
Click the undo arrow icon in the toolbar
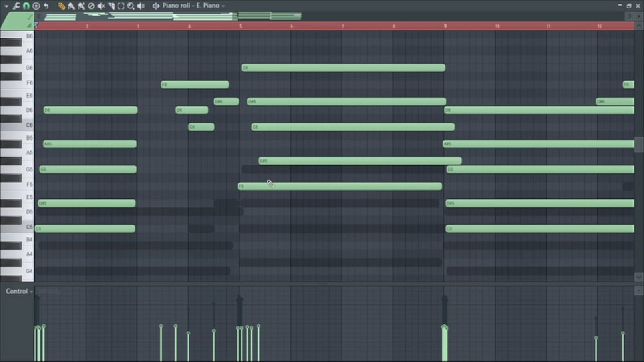[x=46, y=6]
